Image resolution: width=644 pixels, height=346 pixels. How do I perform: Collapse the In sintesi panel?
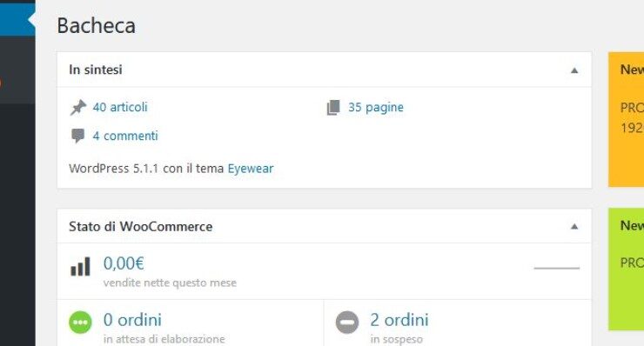point(574,70)
